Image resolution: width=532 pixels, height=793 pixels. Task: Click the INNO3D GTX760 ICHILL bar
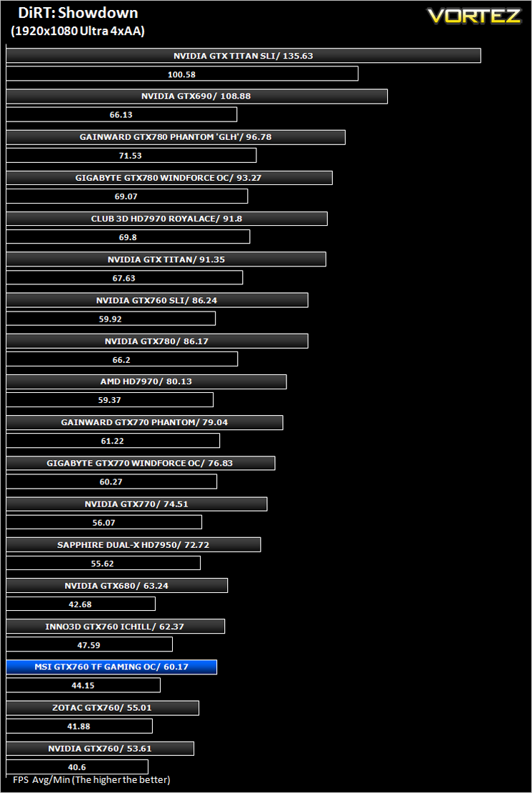[x=115, y=627]
